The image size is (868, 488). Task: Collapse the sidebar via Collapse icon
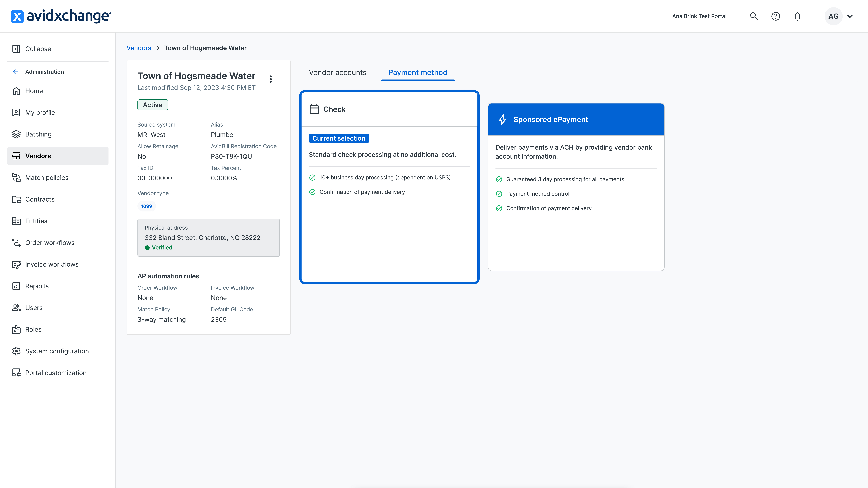(16, 49)
